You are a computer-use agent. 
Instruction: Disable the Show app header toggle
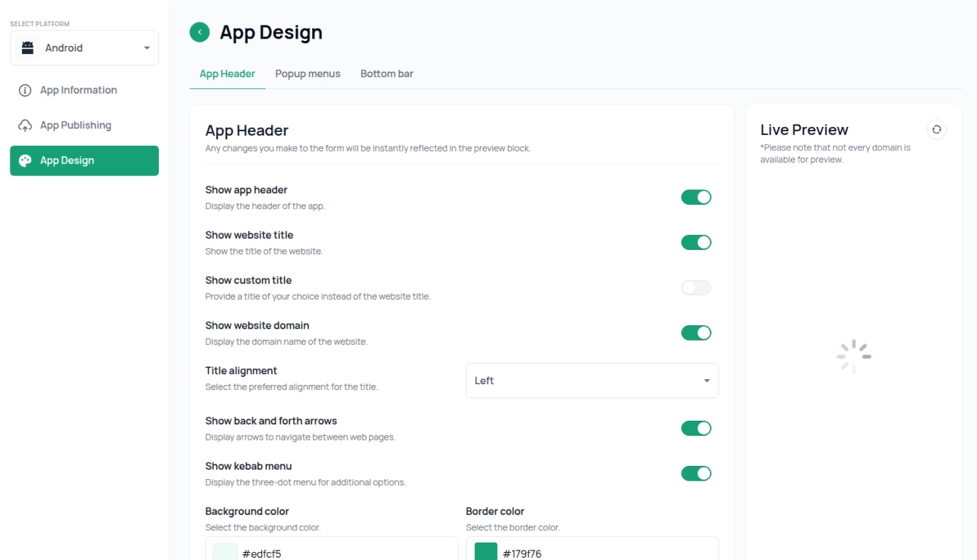(696, 198)
